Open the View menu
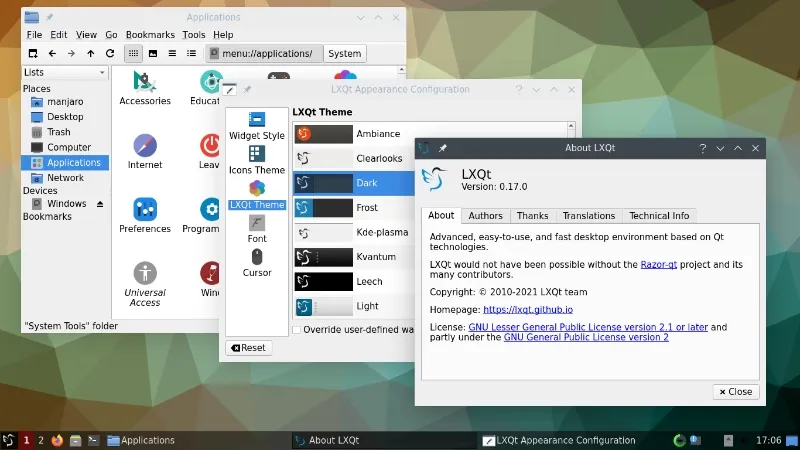This screenshot has height=450, width=800. click(x=86, y=35)
